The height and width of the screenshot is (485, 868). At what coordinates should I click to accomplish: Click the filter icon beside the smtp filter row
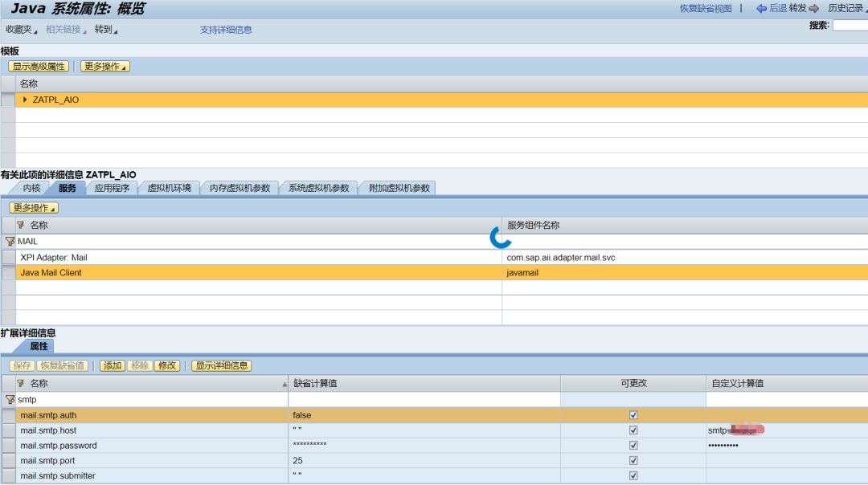[x=10, y=399]
